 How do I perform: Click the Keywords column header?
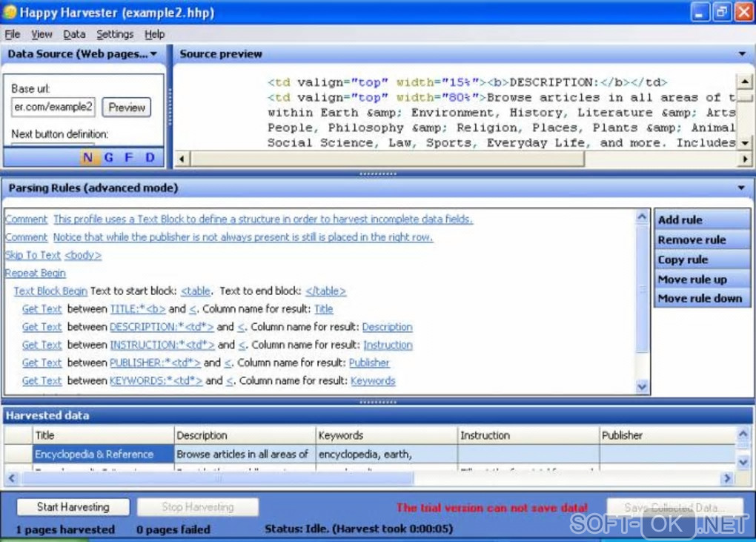pyautogui.click(x=386, y=435)
